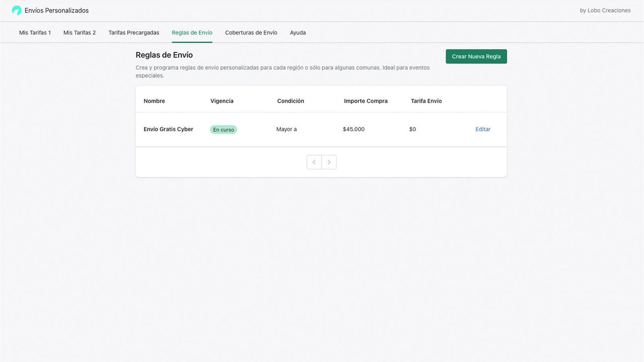Open the Tarifas Precargadas section
Image resolution: width=644 pixels, height=362 pixels.
133,32
